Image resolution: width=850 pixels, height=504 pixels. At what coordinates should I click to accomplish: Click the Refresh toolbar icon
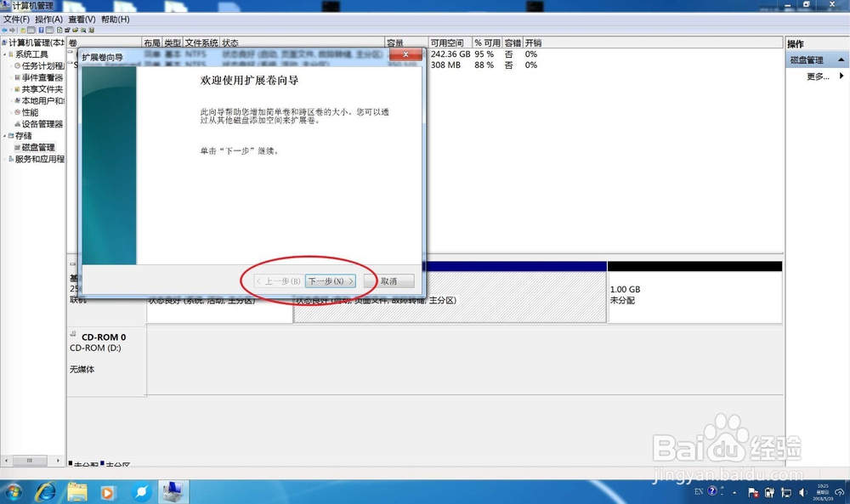pyautogui.click(x=59, y=30)
